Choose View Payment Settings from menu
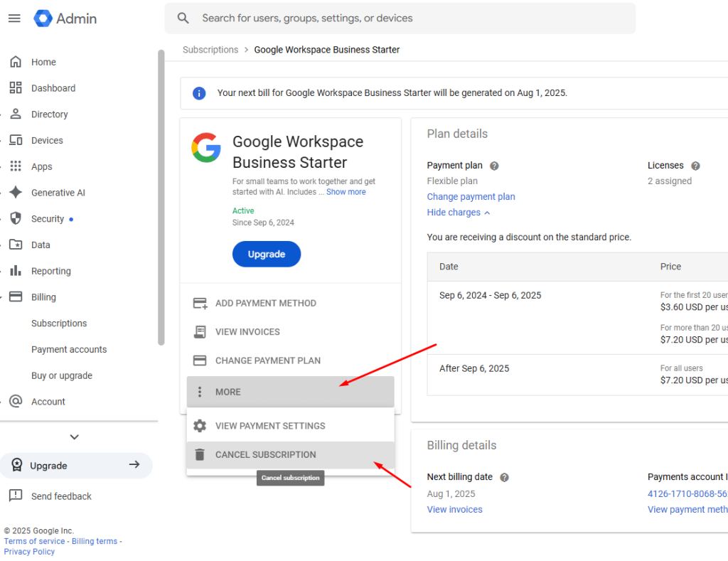Image resolution: width=728 pixels, height=561 pixels. [290, 426]
